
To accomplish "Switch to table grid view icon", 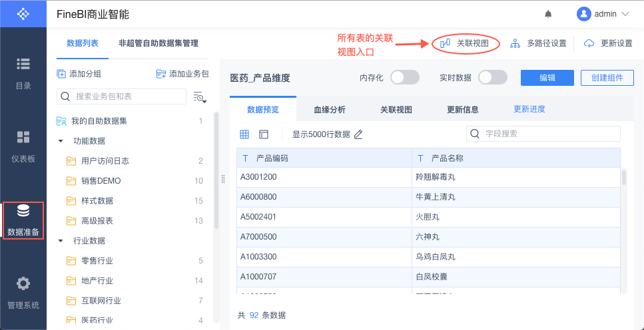I will 244,134.
